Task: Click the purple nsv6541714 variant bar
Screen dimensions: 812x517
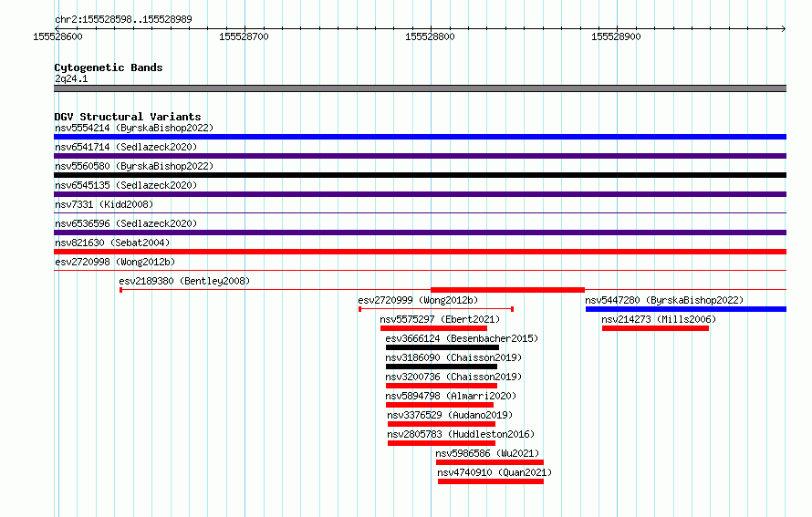Action: point(420,156)
